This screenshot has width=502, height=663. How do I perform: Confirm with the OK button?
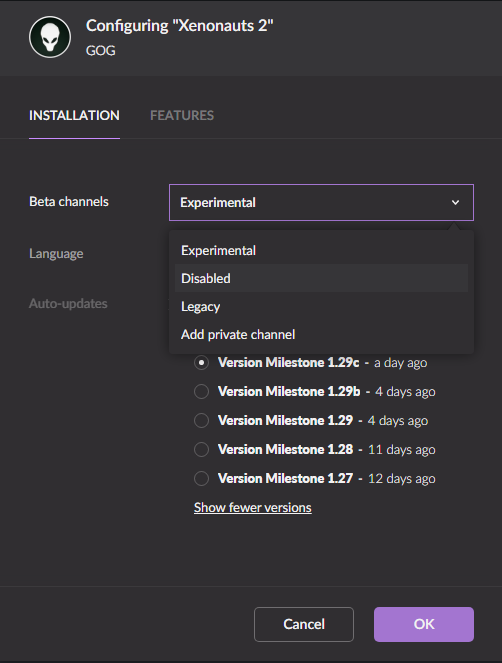424,625
